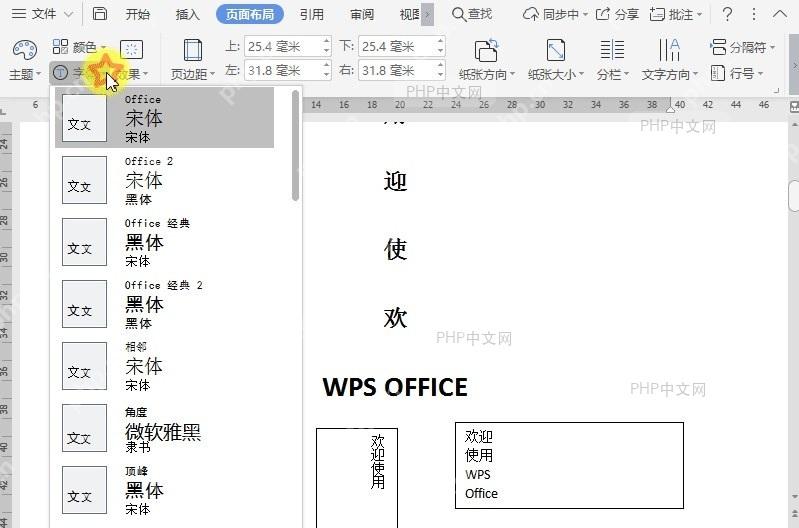Open the 视图 tab
This screenshot has height=528, width=799.
409,14
